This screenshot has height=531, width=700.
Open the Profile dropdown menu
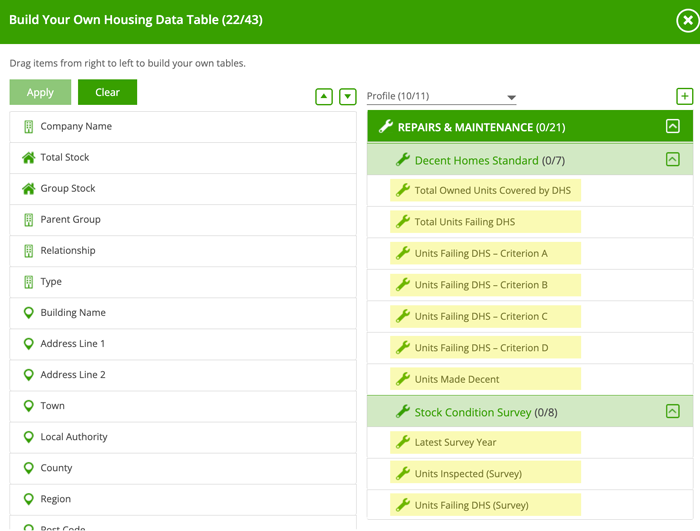click(x=441, y=97)
